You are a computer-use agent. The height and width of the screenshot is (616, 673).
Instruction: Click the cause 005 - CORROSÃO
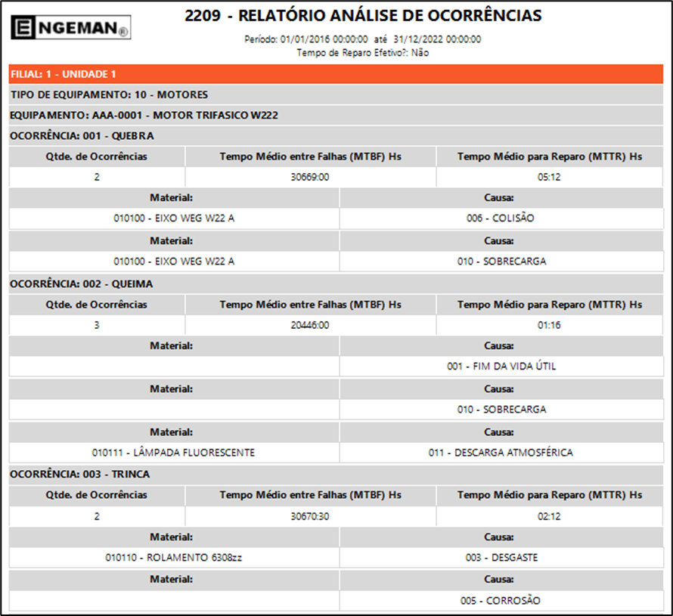coord(501,601)
